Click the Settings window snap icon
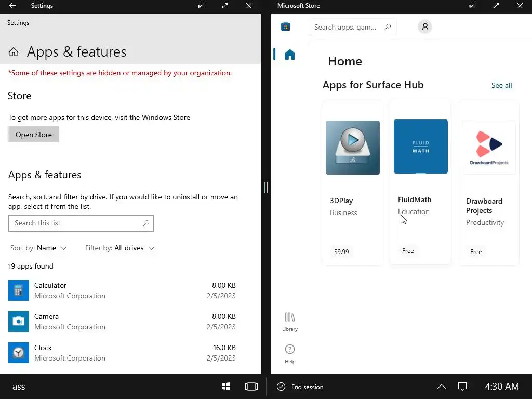The image size is (532, 399). [201, 5]
